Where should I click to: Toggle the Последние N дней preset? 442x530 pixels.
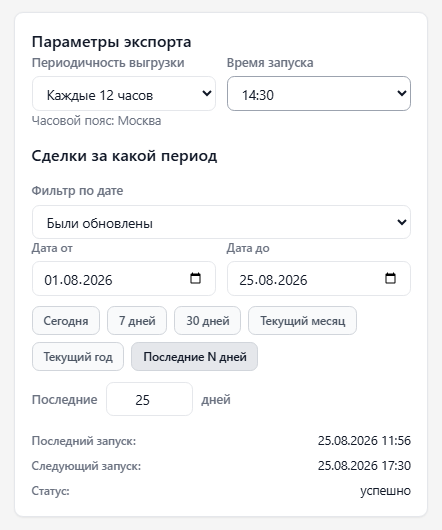pos(194,357)
